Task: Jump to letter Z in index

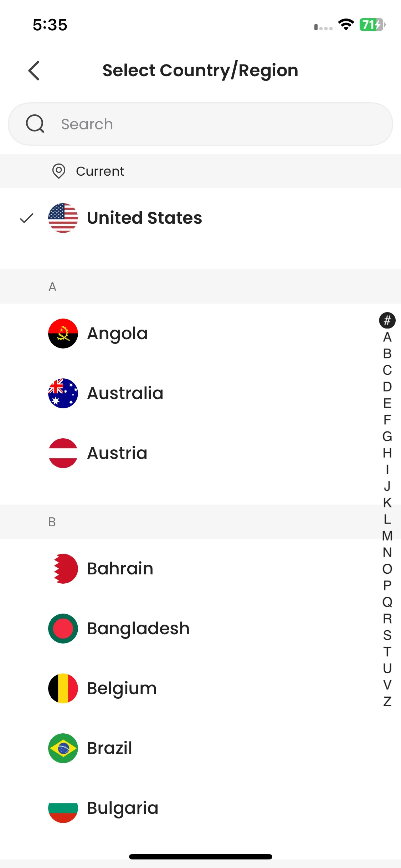Action: [387, 701]
